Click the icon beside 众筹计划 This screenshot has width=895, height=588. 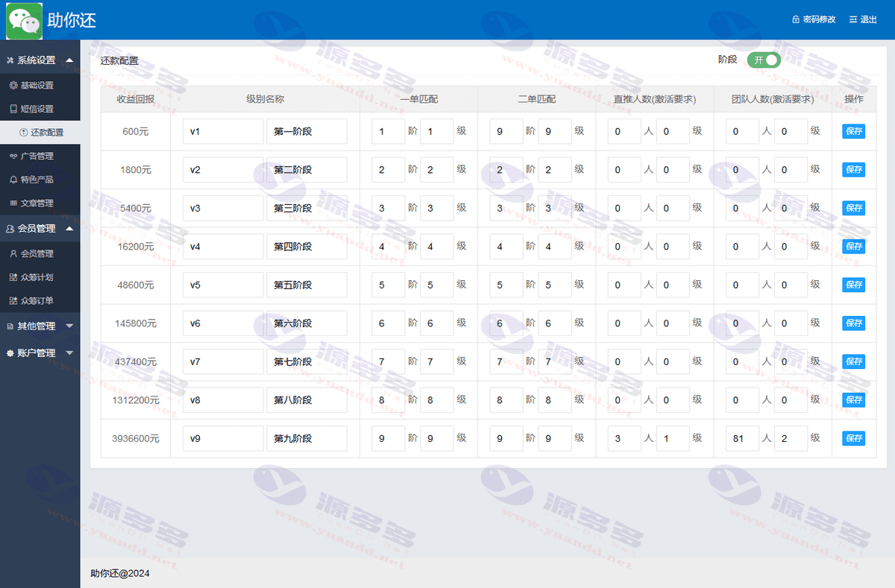(13, 277)
